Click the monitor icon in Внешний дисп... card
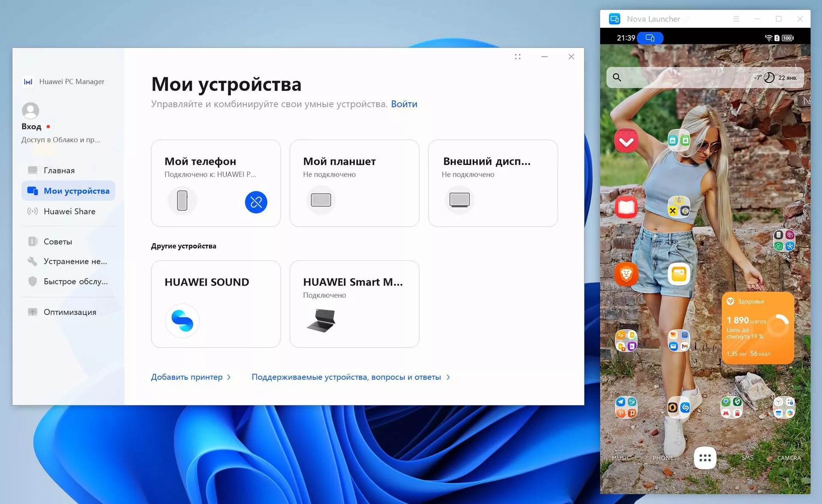The height and width of the screenshot is (504, 822). [459, 200]
